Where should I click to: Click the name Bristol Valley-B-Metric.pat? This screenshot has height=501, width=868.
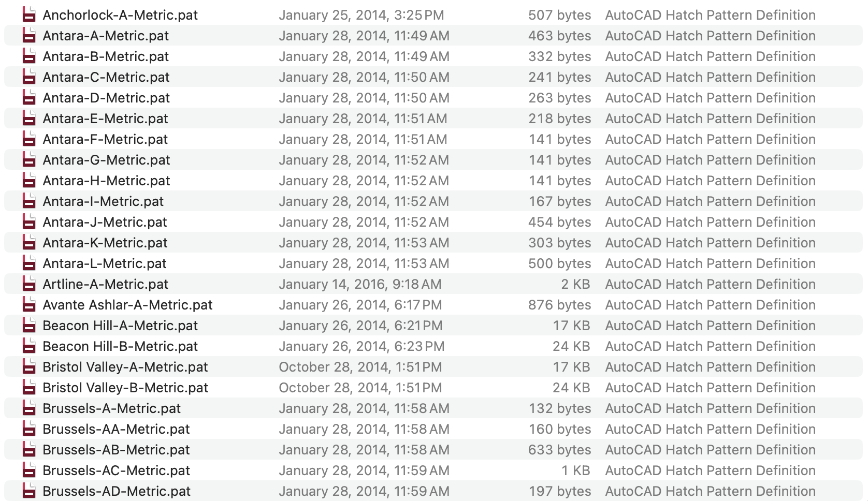point(125,388)
